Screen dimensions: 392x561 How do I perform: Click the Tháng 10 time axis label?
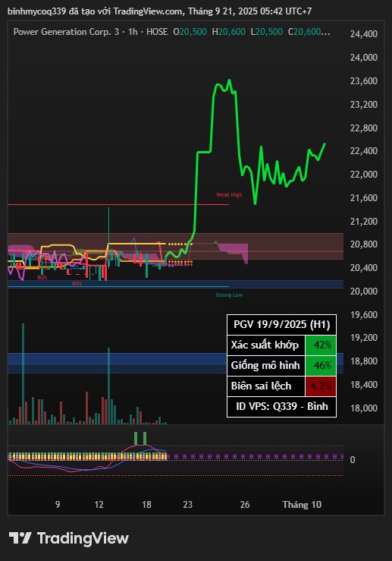pyautogui.click(x=302, y=505)
